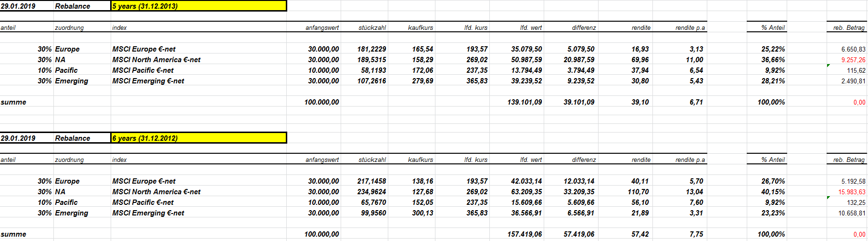The height and width of the screenshot is (241, 868).
Task: Select the summe differenz cell 57.419,06
Action: pyautogui.click(x=579, y=234)
